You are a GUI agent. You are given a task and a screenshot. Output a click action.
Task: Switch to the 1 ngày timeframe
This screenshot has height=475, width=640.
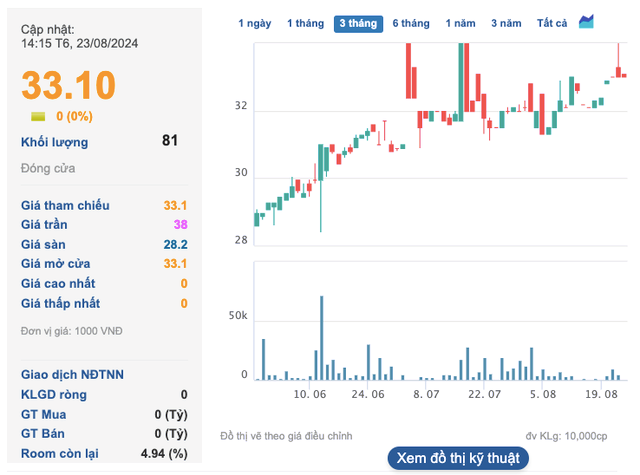click(x=254, y=23)
